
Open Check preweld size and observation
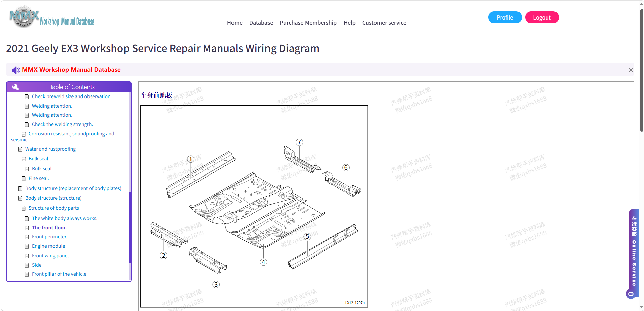[x=71, y=96]
